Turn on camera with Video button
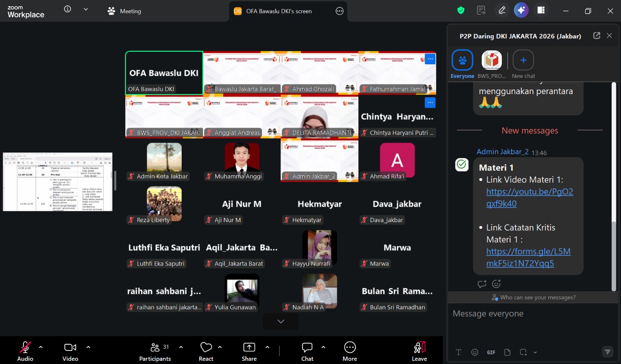The image size is (621, 364). [70, 351]
